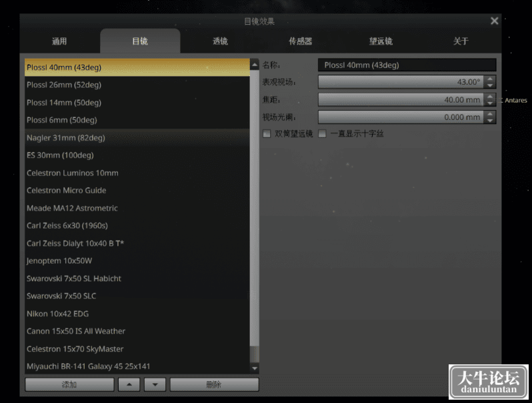Decrease 焦距 value with down stepper
Screen dimensions: 532x403
(490, 103)
